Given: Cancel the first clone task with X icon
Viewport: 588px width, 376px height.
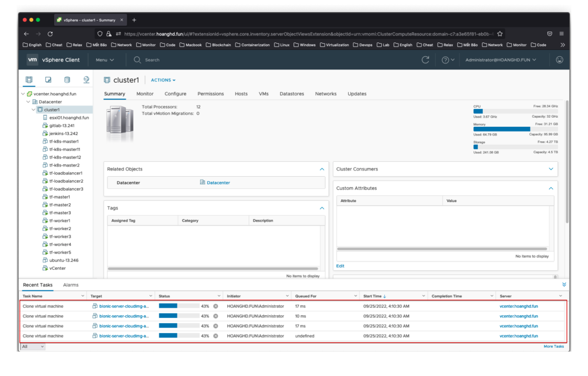Looking at the screenshot, I should [216, 307].
